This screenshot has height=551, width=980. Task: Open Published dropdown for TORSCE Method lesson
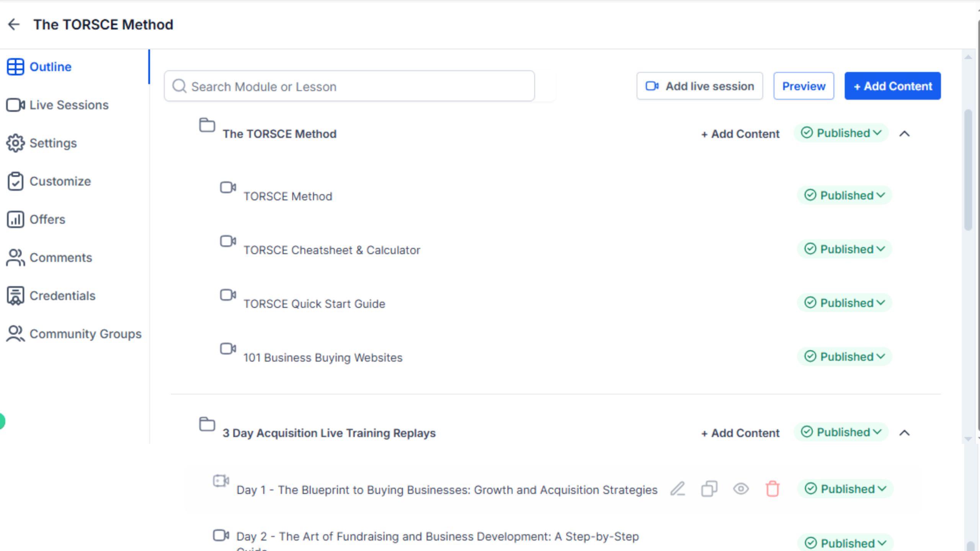pyautogui.click(x=844, y=195)
